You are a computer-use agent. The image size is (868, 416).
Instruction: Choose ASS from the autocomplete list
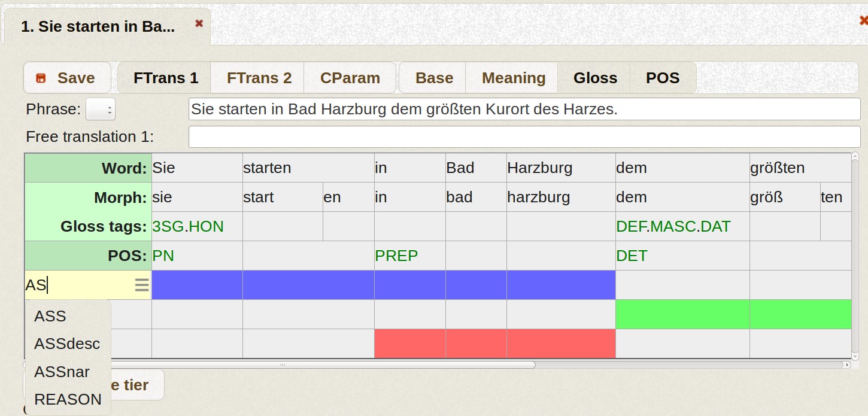tap(50, 316)
